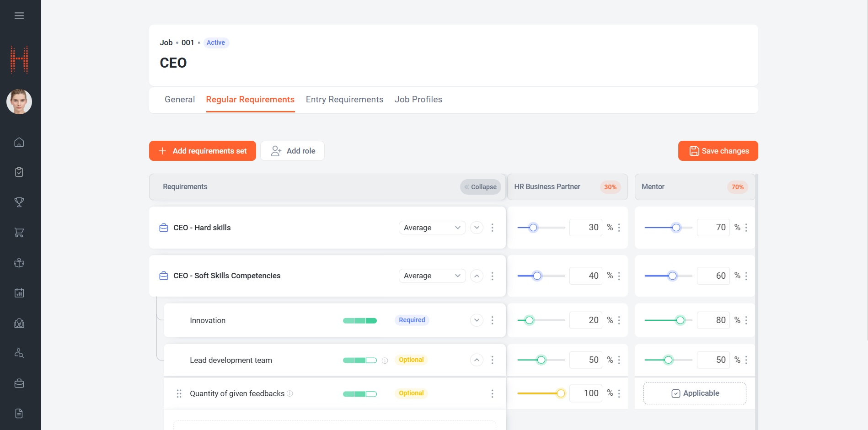
Task: Open more options for Quantity of given feedbacks
Action: click(x=492, y=393)
